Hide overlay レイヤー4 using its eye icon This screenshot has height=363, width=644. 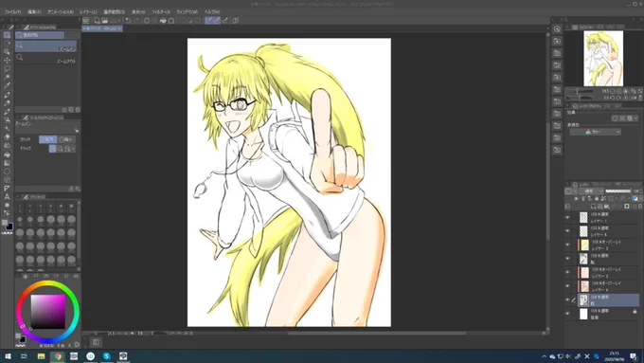(x=567, y=285)
